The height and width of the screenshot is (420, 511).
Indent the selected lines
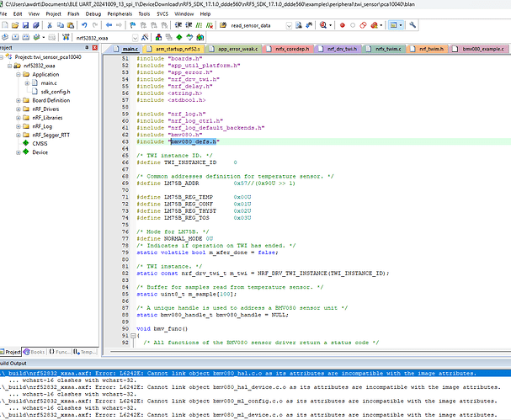[178, 25]
